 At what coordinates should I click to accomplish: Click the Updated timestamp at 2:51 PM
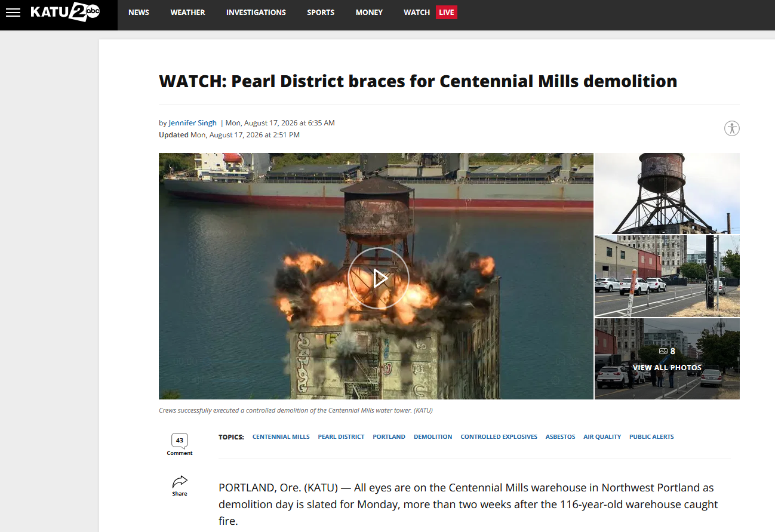(x=229, y=135)
